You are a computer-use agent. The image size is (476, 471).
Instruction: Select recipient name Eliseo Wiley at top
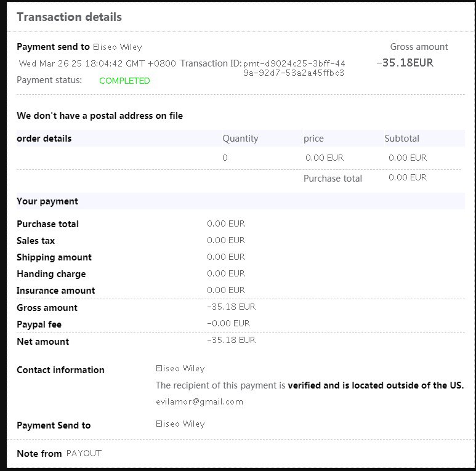[x=118, y=47]
